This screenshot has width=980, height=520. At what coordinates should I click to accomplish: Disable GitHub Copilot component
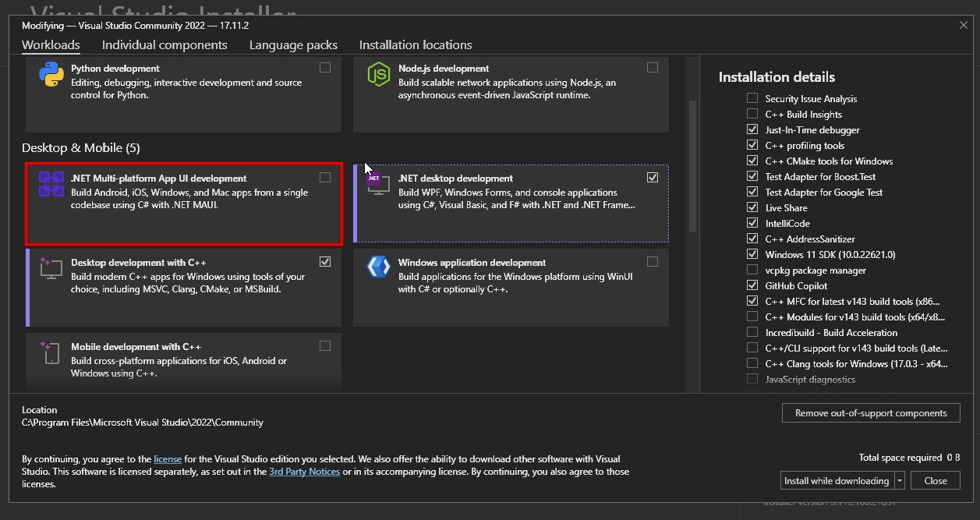tap(752, 285)
